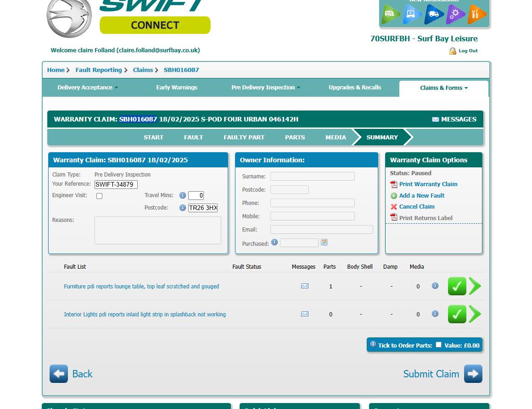Click the green caravan notification icon

click(390, 14)
